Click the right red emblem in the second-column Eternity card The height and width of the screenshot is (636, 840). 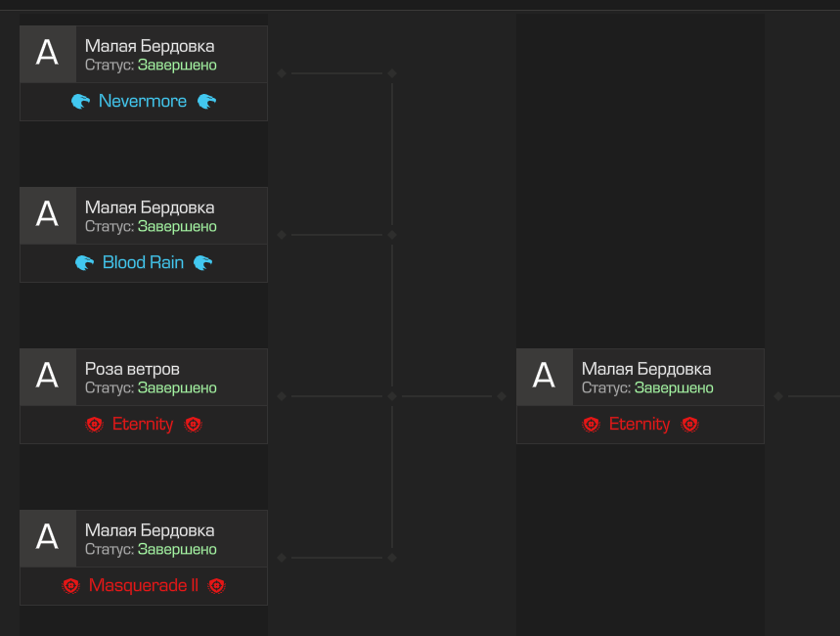click(x=689, y=424)
